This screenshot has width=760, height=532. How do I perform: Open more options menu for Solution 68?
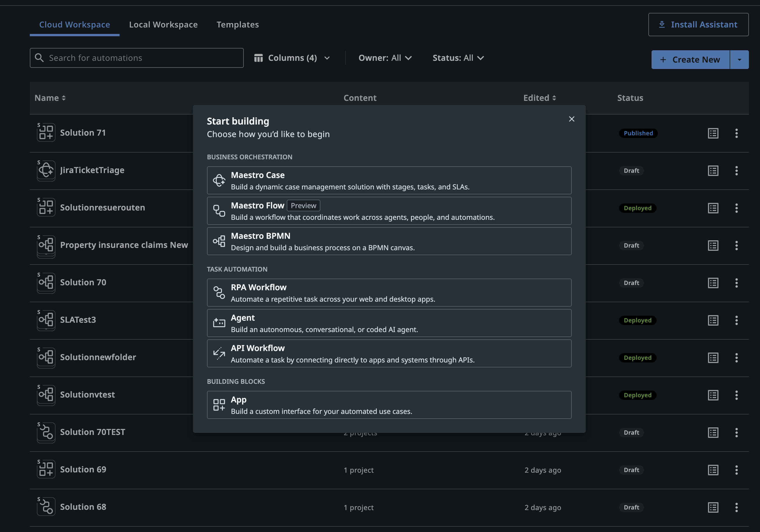point(737,507)
